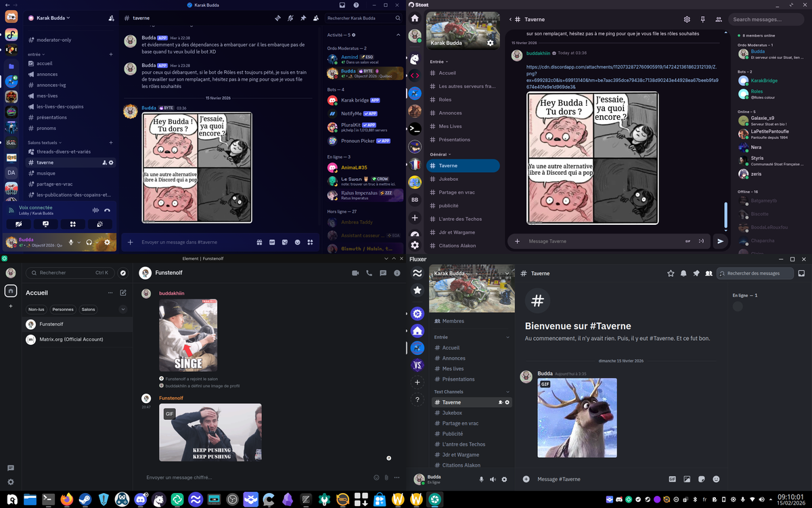812x508 pixels.
Task: Open the Element room info panel
Action: (397, 273)
